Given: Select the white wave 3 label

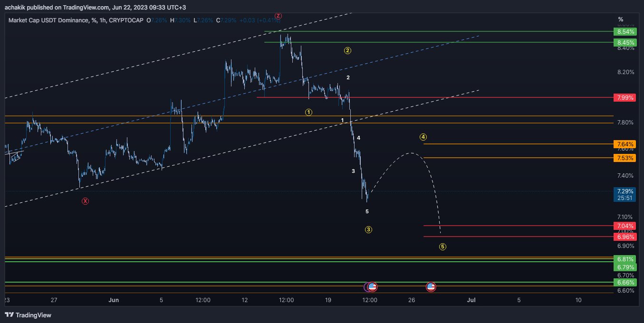Looking at the screenshot, I should [x=353, y=171].
